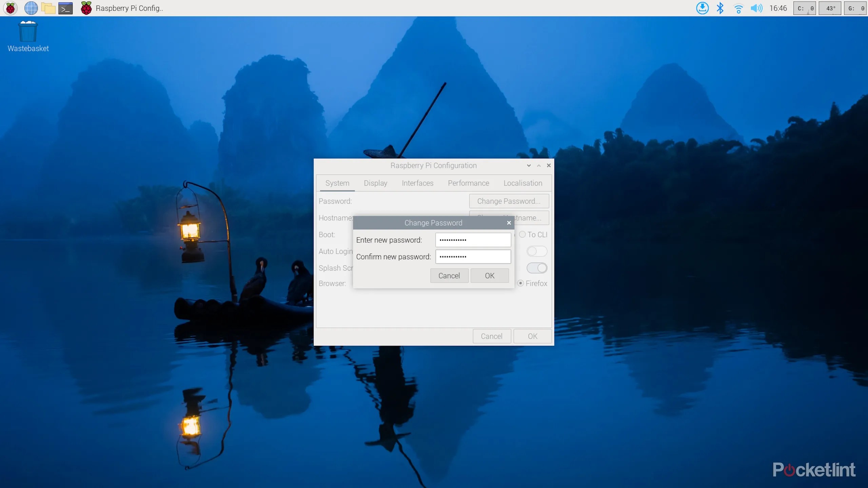Image resolution: width=868 pixels, height=488 pixels.
Task: Open the Bluetooth tray menu
Action: 720,8
